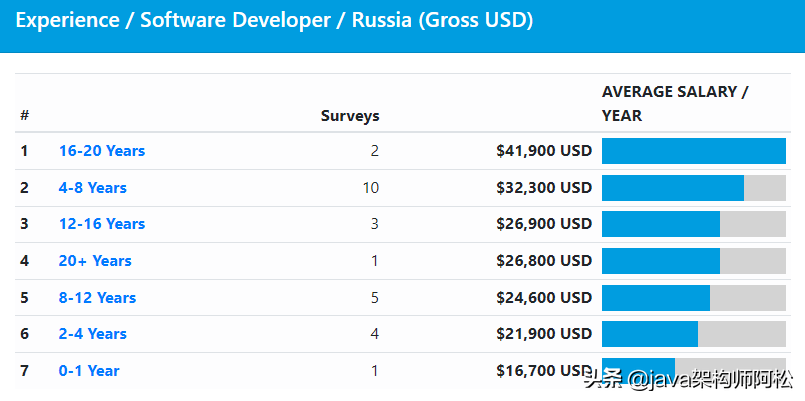Click the $32,300 USD salary value
Screen dimensions: 805x401
[x=544, y=188]
